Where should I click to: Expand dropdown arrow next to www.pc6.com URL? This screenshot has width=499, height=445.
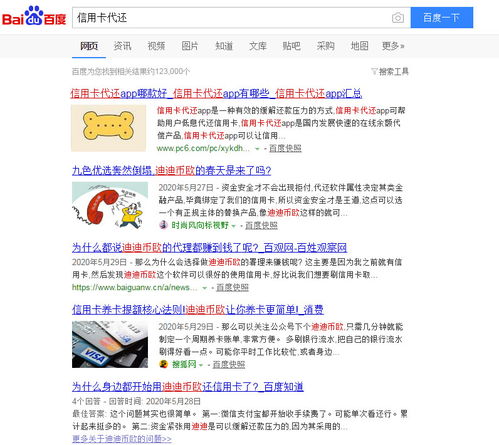point(257,149)
